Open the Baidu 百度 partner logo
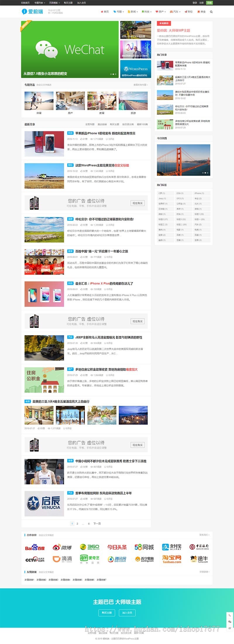Screen dimensions: 234x644 (35, 547)
